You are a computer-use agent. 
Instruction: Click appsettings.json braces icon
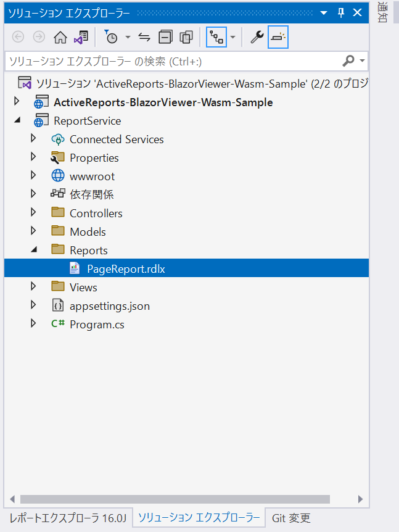click(58, 305)
